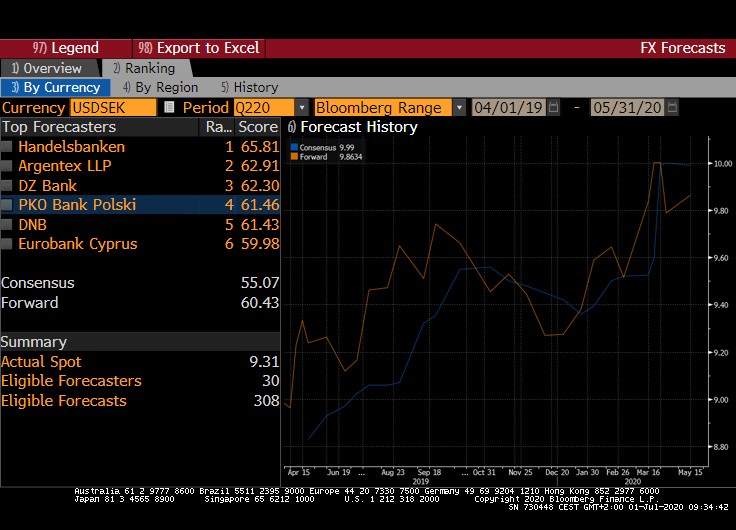Viewport: 736px width, 530px height.
Task: Enable the Argentex LLP checkbox
Action: click(x=7, y=166)
